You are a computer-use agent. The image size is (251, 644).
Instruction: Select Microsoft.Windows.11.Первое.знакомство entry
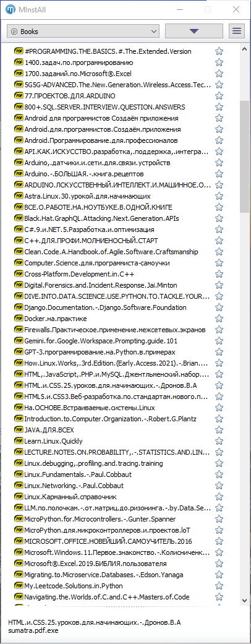pos(117,552)
